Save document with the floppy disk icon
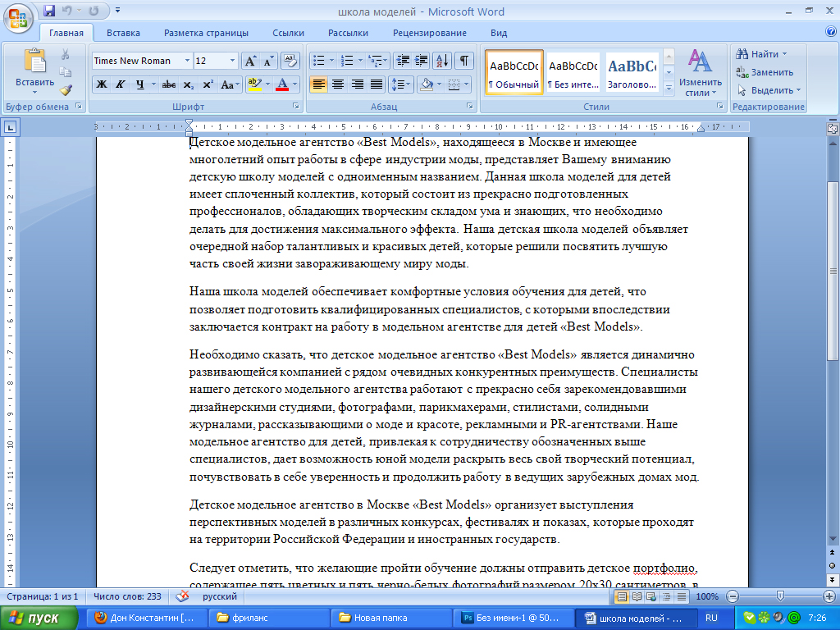The image size is (840, 630). coord(49,11)
